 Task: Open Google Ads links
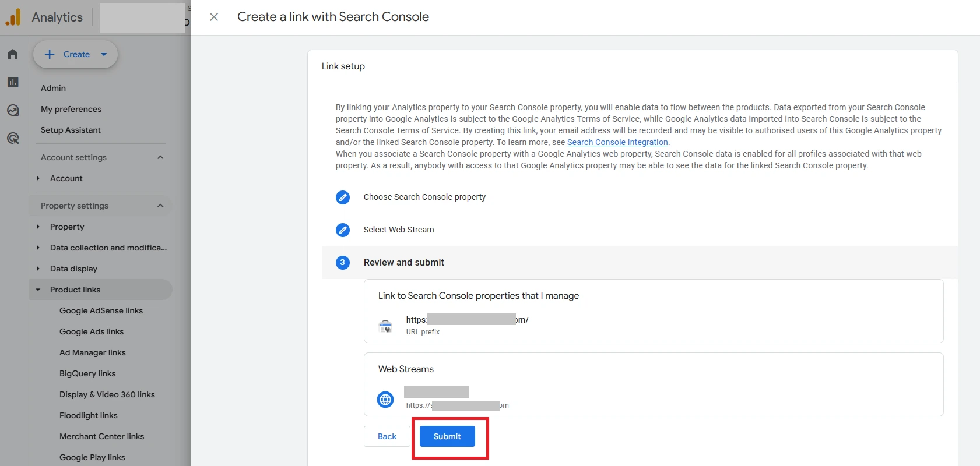(x=92, y=331)
